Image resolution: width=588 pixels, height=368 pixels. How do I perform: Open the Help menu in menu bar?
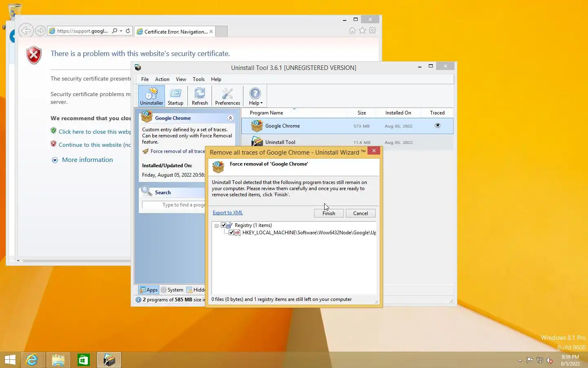click(216, 79)
